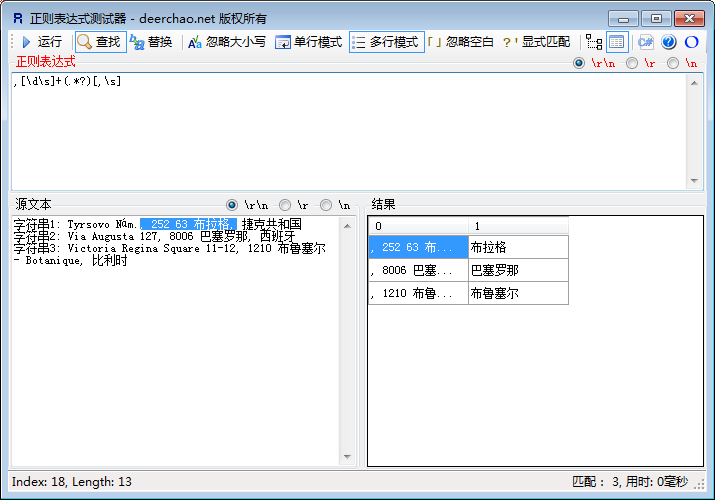Image resolution: width=715 pixels, height=500 pixels.
Task: Toggle 忽略大小写 ignore-case option
Action: click(x=227, y=42)
